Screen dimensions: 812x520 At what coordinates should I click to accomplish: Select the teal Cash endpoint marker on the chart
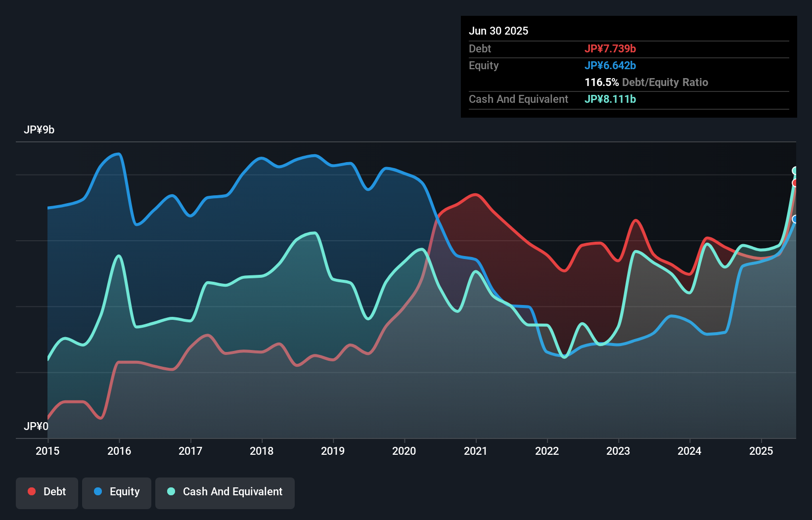[795, 170]
